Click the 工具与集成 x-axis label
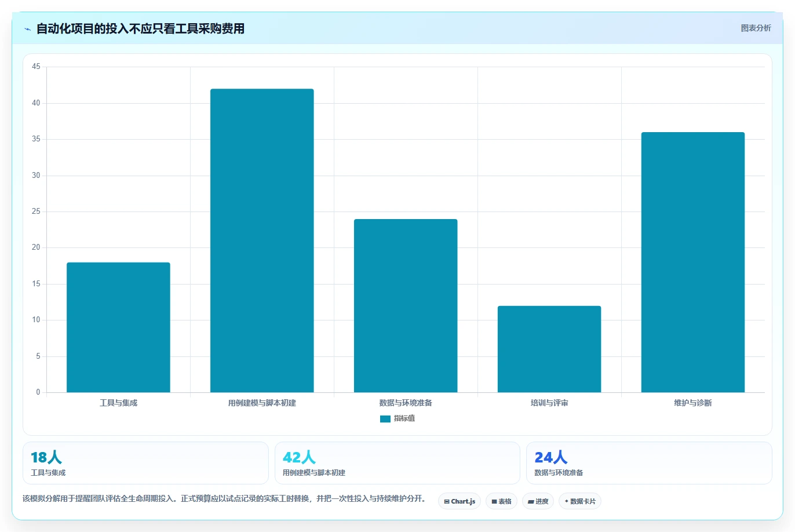The width and height of the screenshot is (795, 532). [x=118, y=403]
